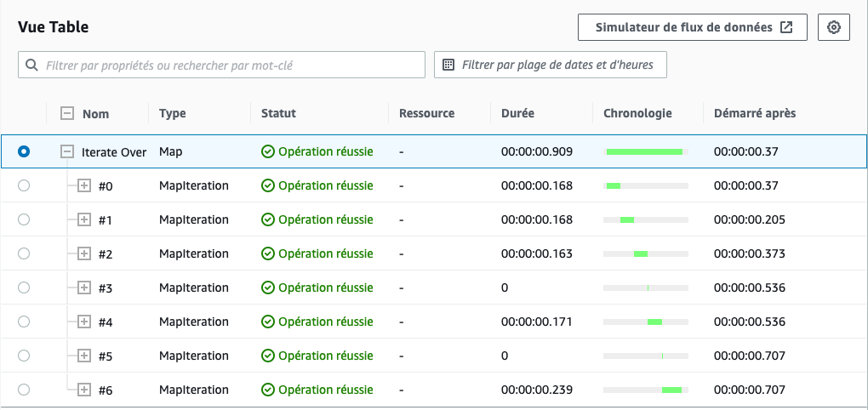Click the search magnifier icon in filter box
The image size is (868, 410).
31,65
